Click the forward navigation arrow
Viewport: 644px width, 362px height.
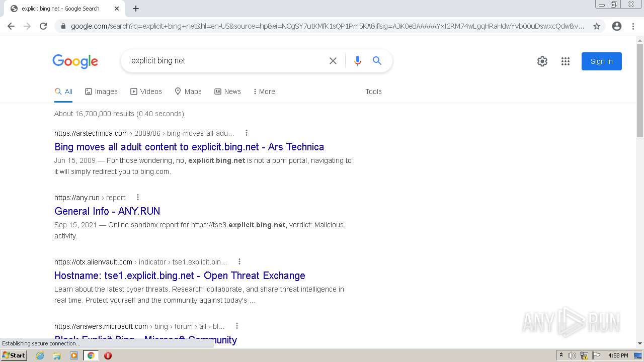(x=27, y=26)
